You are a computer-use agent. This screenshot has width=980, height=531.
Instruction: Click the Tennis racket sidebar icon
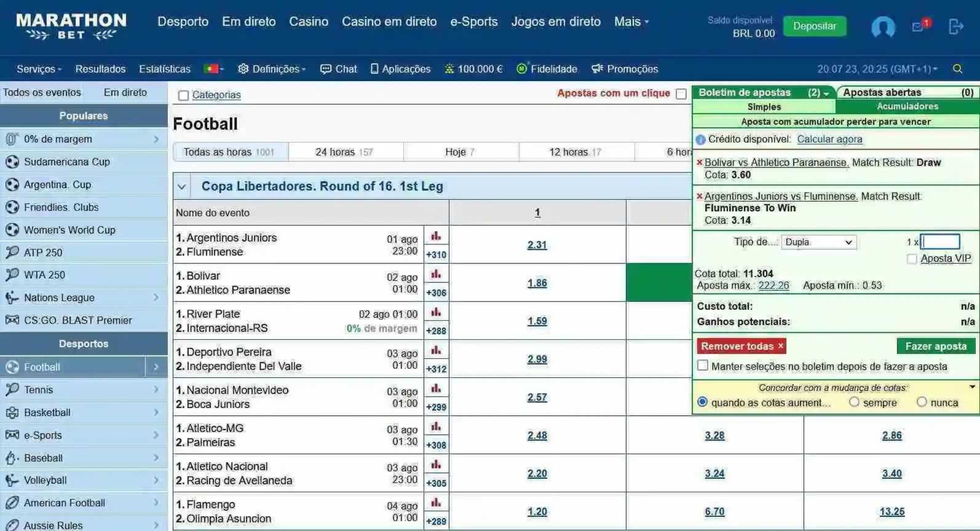click(x=12, y=390)
